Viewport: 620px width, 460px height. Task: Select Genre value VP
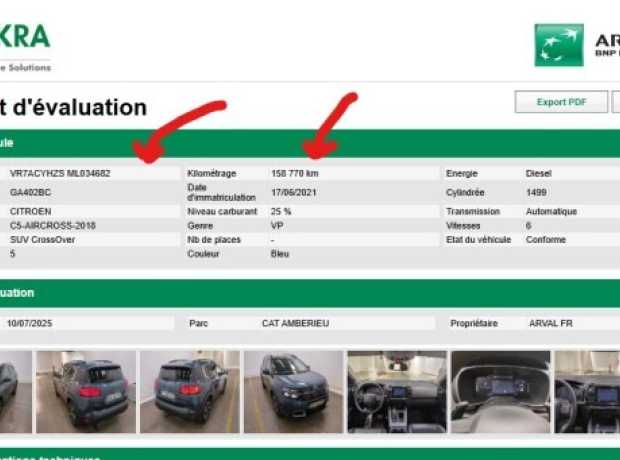click(277, 225)
